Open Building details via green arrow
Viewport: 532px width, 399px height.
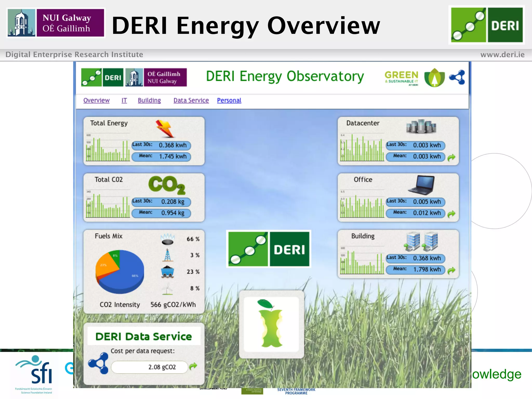click(451, 270)
